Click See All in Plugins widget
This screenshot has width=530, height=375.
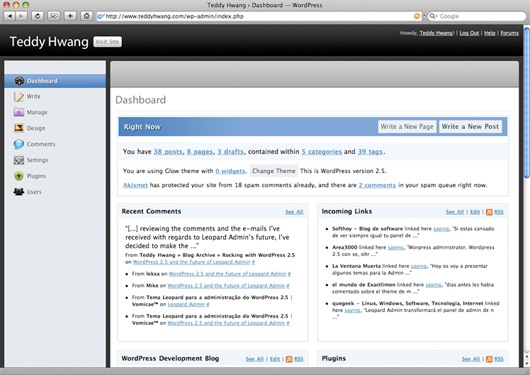(x=471, y=359)
